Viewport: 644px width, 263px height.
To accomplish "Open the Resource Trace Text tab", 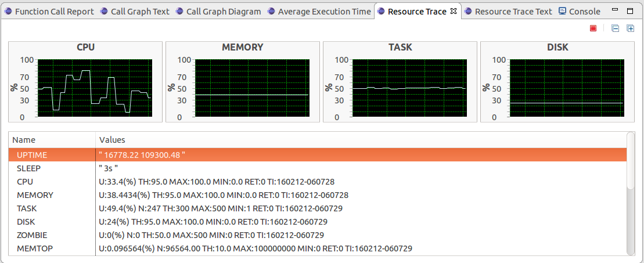I will pyautogui.click(x=508, y=12).
